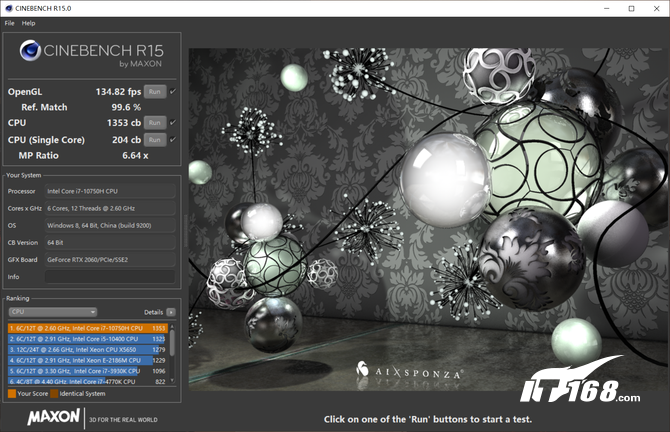Viewport: 670px width, 432px height.
Task: Click the orange Your Score legend swatch
Action: [11, 394]
